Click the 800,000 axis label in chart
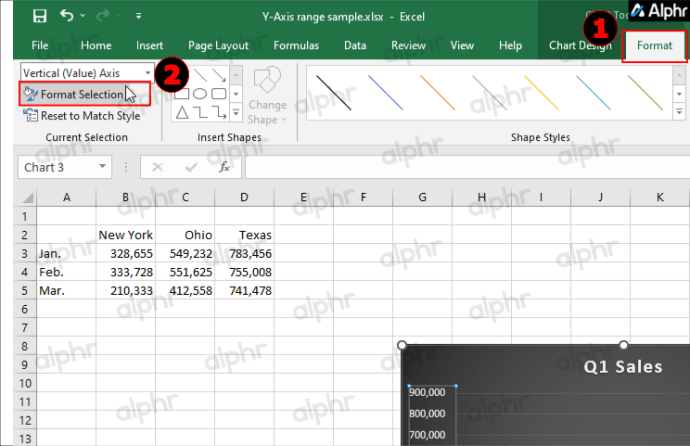The width and height of the screenshot is (690, 446). pos(427,413)
